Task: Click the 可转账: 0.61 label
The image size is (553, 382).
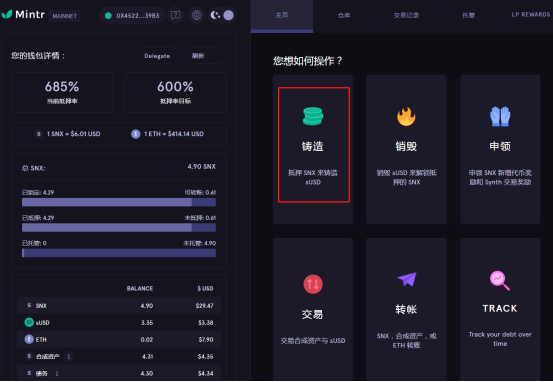Action: (x=200, y=192)
